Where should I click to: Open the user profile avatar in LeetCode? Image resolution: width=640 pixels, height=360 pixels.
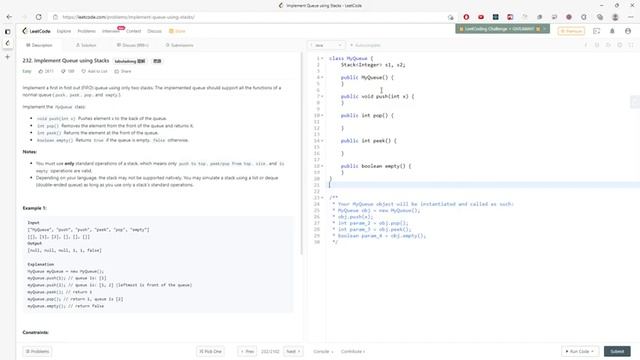tap(628, 31)
